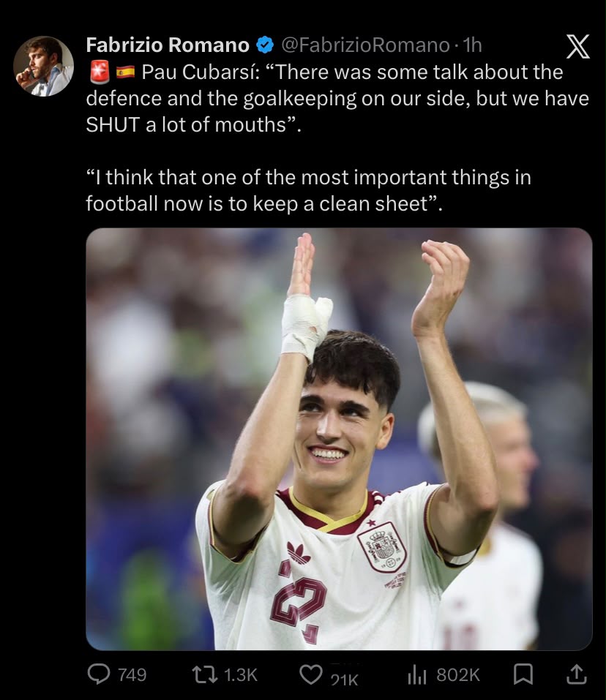Click the 802K views count
Screen dimensions: 606x700
pyautogui.click(x=457, y=674)
